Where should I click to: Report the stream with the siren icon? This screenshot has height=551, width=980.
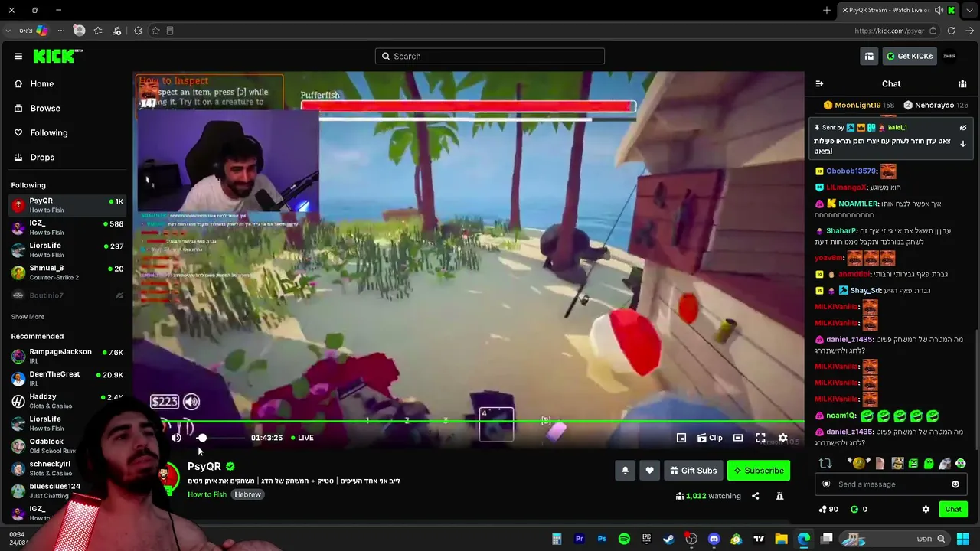[x=779, y=496]
